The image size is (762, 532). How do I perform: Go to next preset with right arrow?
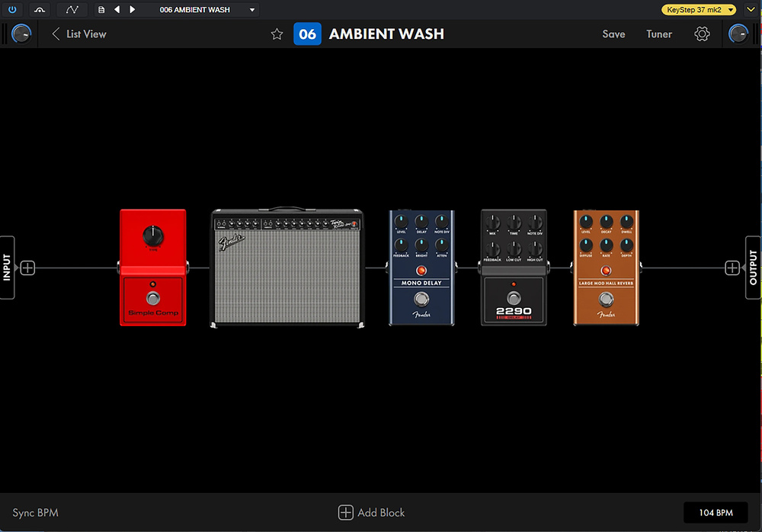point(133,10)
